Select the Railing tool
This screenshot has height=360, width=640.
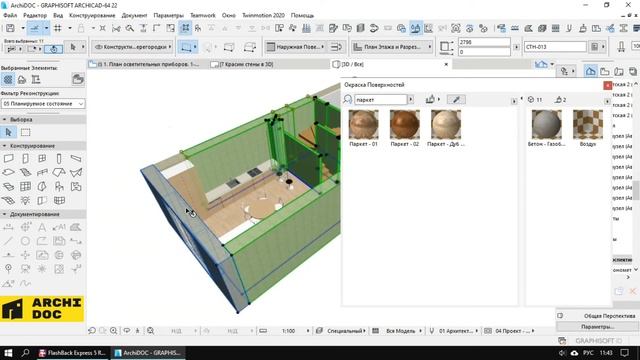click(x=42, y=173)
